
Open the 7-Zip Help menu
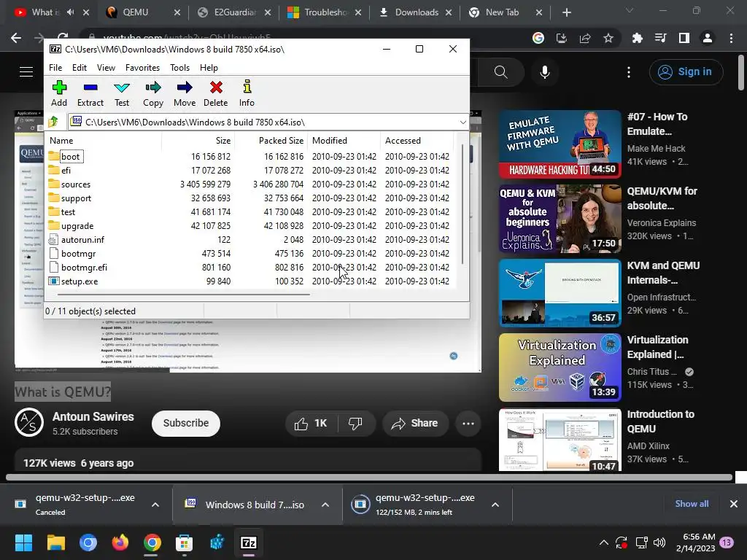(209, 68)
